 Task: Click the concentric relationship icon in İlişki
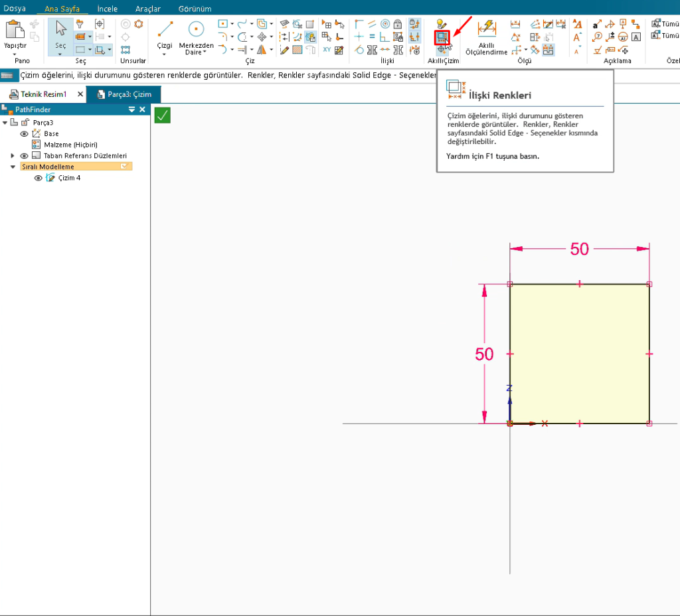pos(384,24)
